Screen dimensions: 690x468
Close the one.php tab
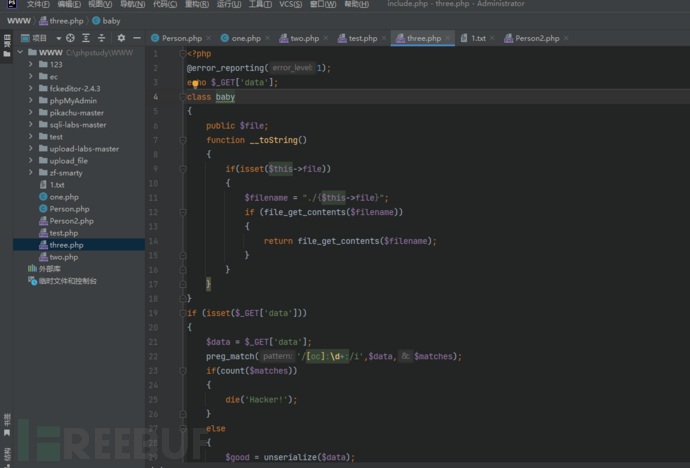[x=268, y=38]
